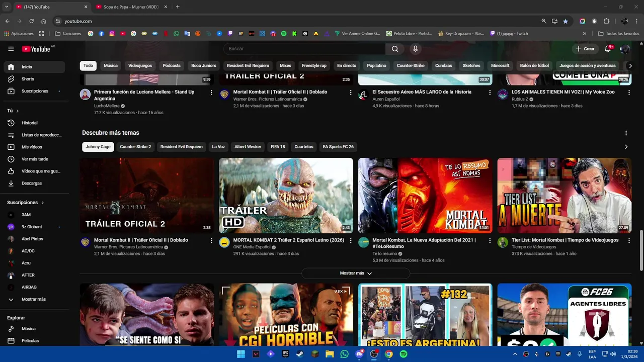Switch to the Sopa de Papa browser tab
The height and width of the screenshot is (362, 644).
131,7
